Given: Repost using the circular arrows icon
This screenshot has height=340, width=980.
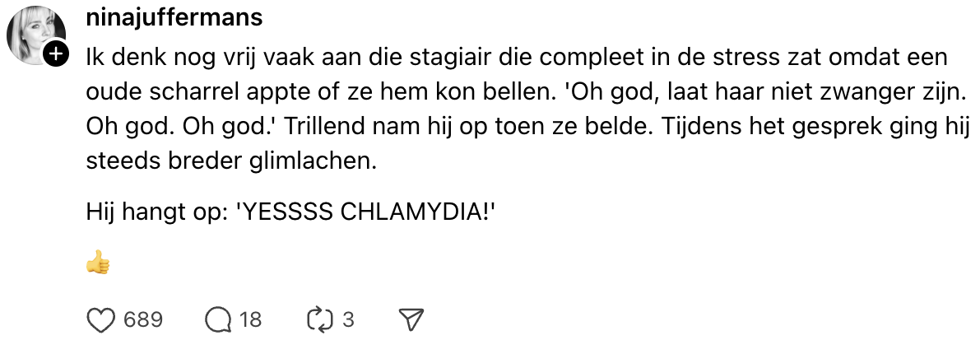Looking at the screenshot, I should pyautogui.click(x=317, y=319).
